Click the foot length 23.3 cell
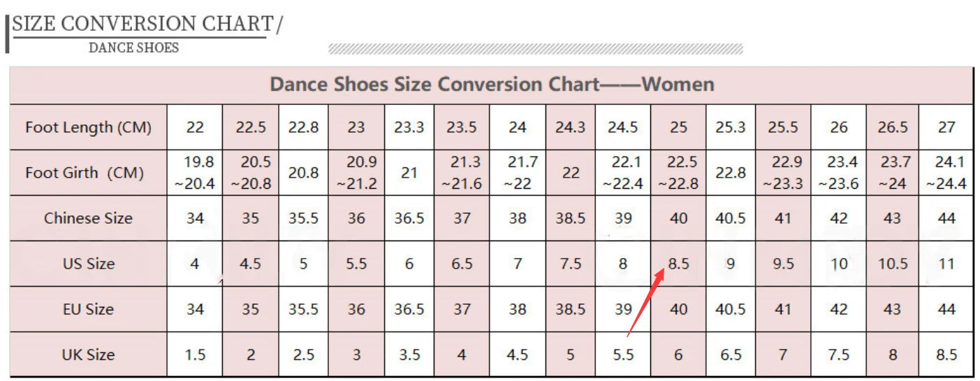This screenshot has width=980, height=381. (x=409, y=127)
